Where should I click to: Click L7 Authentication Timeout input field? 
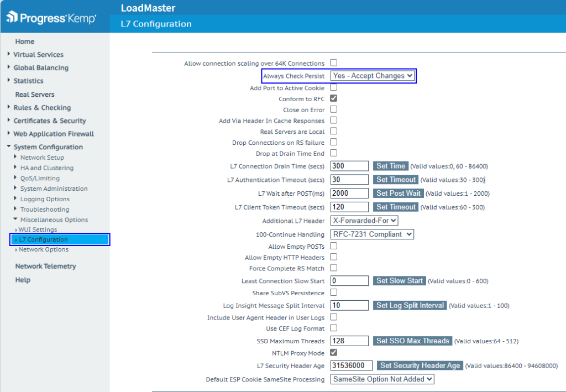click(x=349, y=180)
